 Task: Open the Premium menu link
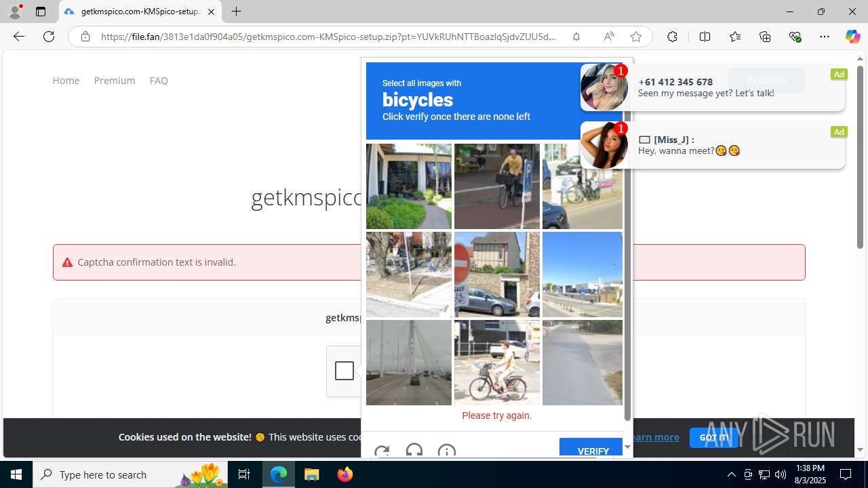tap(115, 81)
